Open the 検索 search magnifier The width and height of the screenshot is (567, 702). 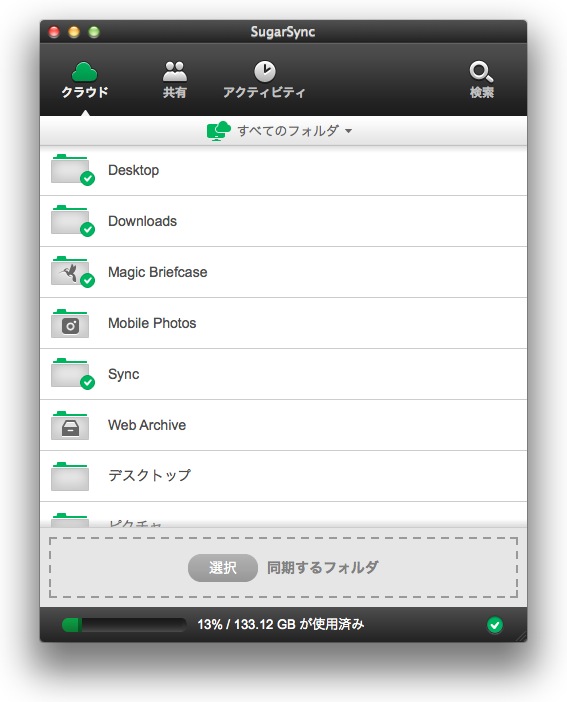481,81
